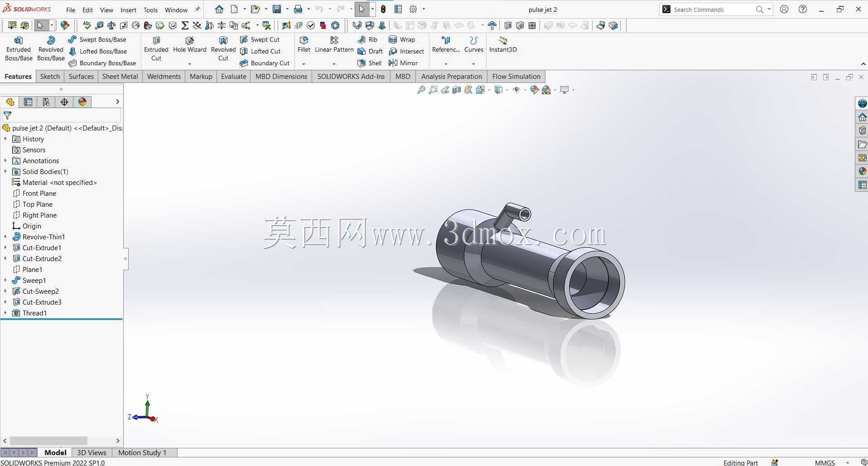Open the Hole Wizard
868x466 pixels.
coord(190,44)
